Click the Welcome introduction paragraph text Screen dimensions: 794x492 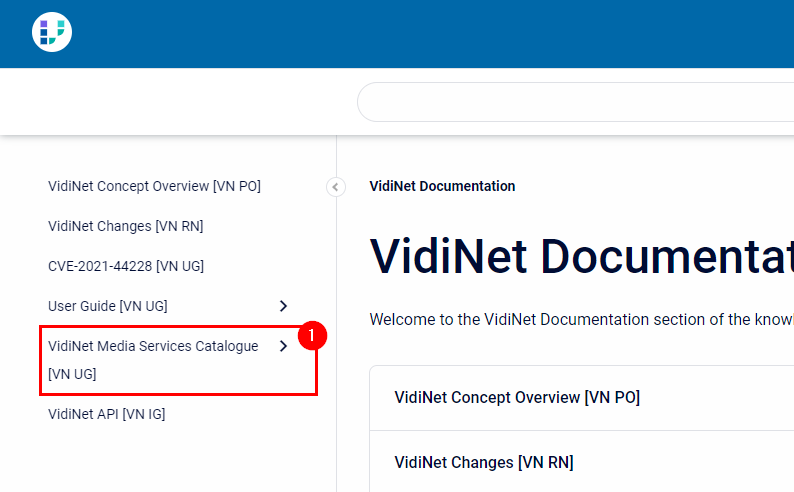tap(580, 319)
